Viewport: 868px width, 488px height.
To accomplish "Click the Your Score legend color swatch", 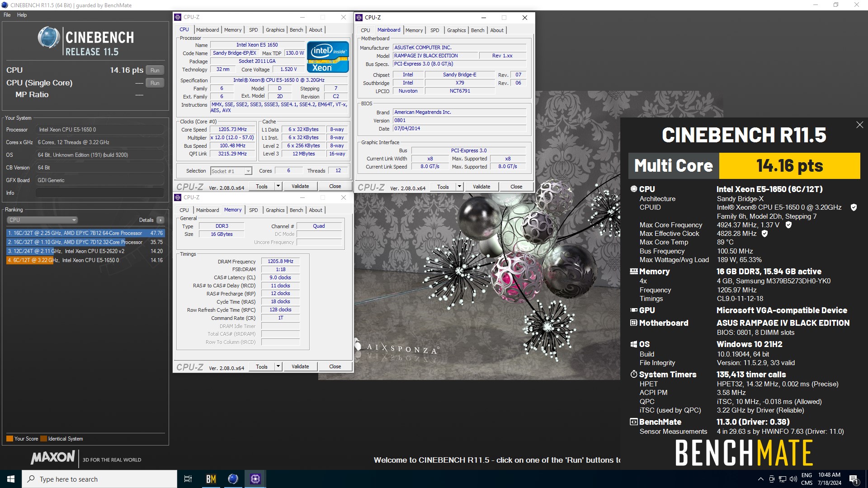I will pyautogui.click(x=9, y=439).
